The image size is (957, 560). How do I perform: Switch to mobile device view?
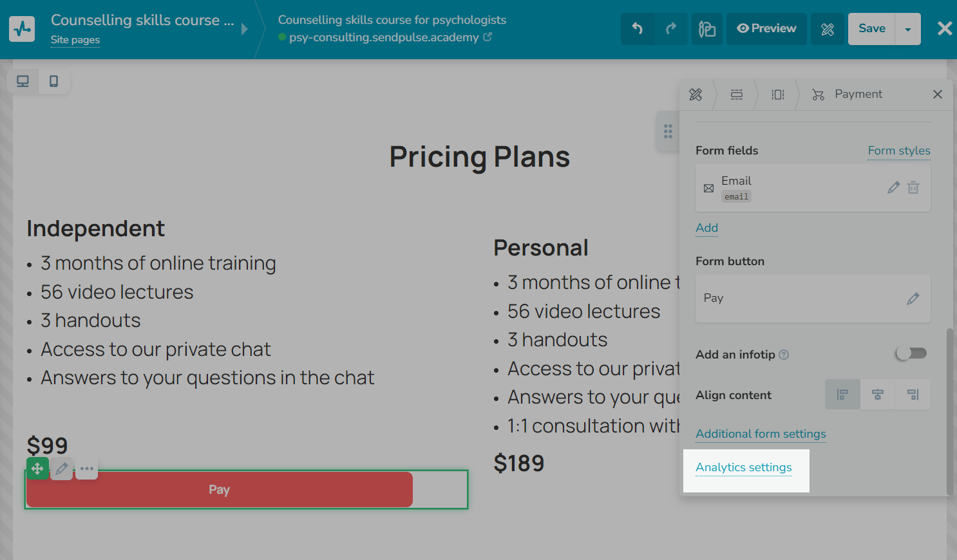pos(54,81)
